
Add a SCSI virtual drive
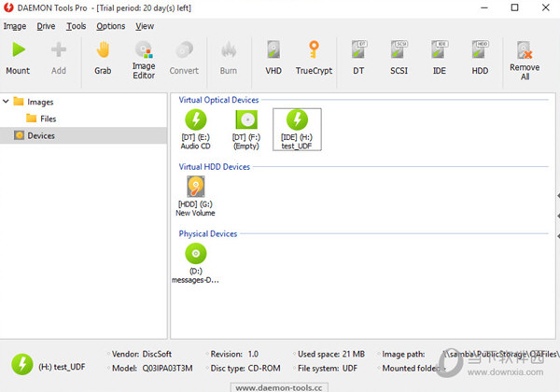399,59
